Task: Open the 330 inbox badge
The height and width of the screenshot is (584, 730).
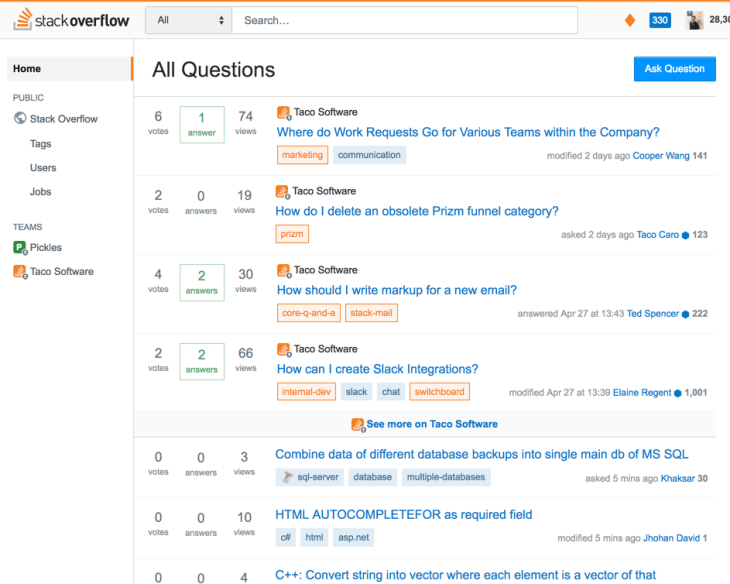Action: point(660,20)
